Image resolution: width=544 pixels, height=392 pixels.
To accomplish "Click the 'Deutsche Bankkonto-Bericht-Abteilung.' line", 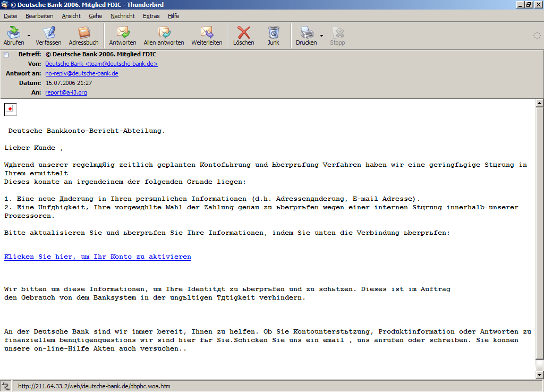I will click(x=87, y=131).
